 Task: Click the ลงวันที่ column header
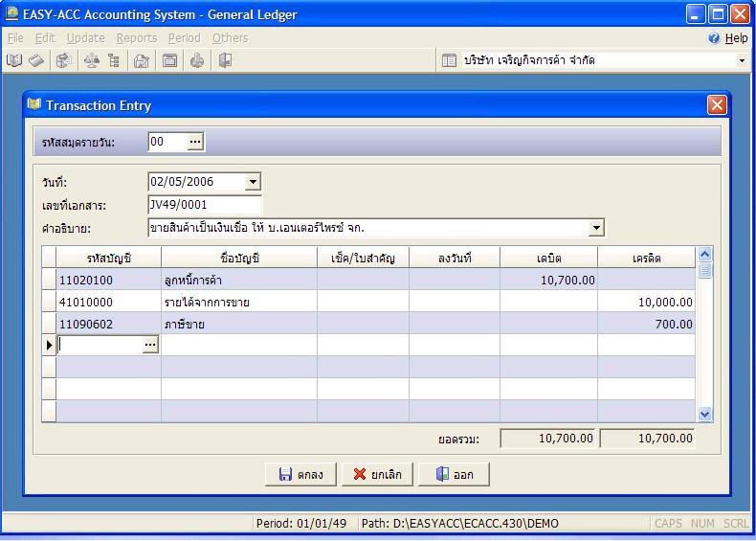455,258
